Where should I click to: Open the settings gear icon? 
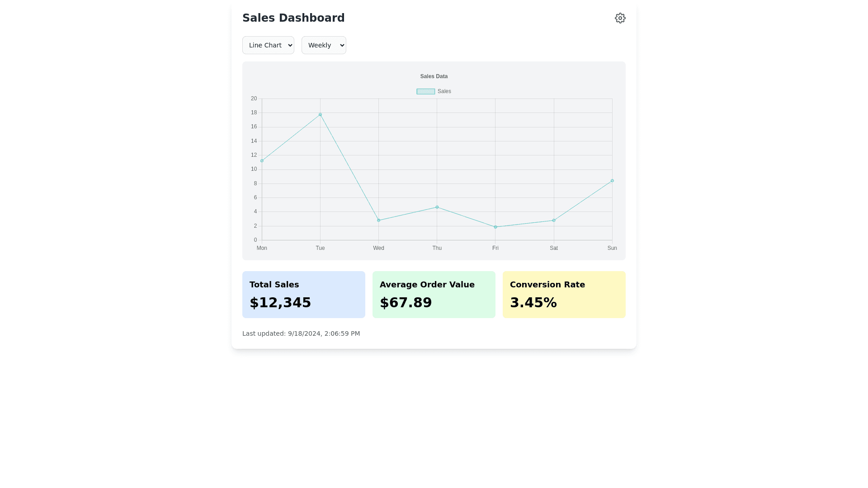click(x=620, y=18)
